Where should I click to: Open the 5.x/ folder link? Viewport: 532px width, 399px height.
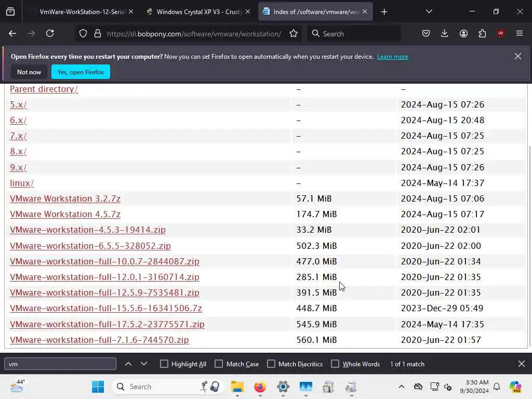18,104
